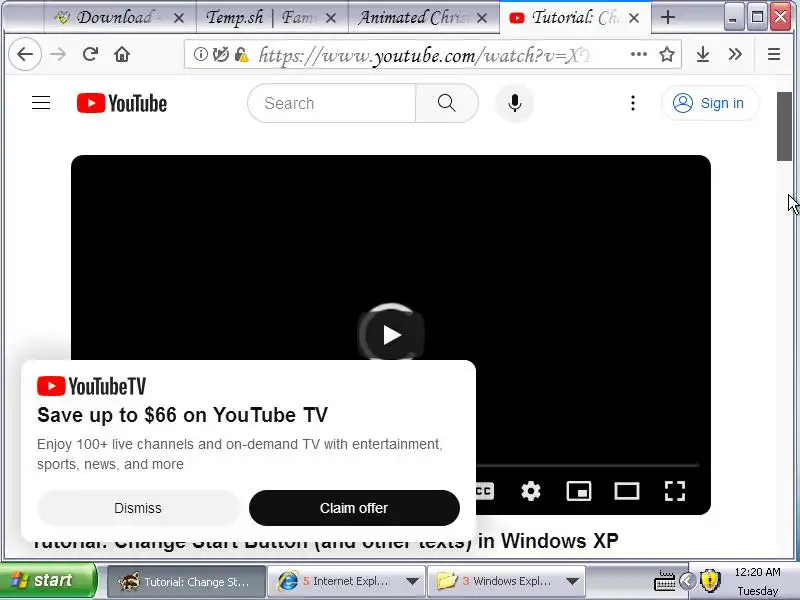Click the padlock warning security icon
This screenshot has height=600, width=800.
241,55
